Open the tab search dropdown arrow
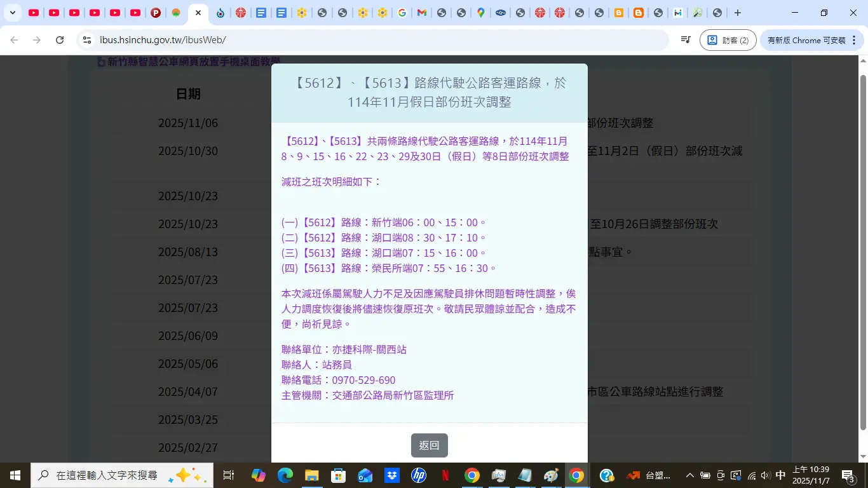The width and height of the screenshot is (868, 488). pyautogui.click(x=12, y=13)
